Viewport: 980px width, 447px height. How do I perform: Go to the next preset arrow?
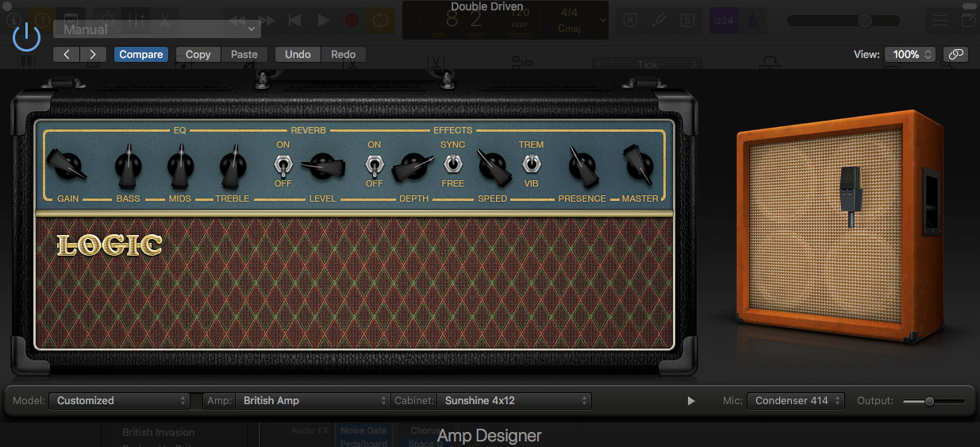pos(94,55)
